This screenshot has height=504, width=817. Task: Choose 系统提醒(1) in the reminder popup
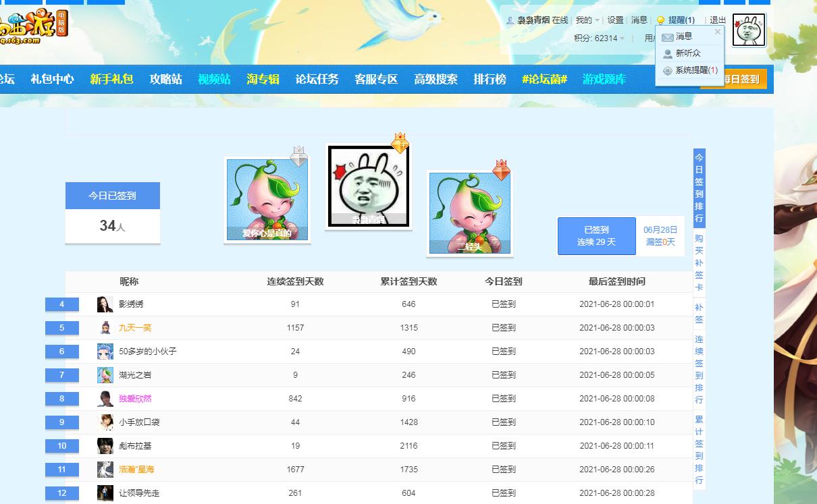(x=696, y=70)
